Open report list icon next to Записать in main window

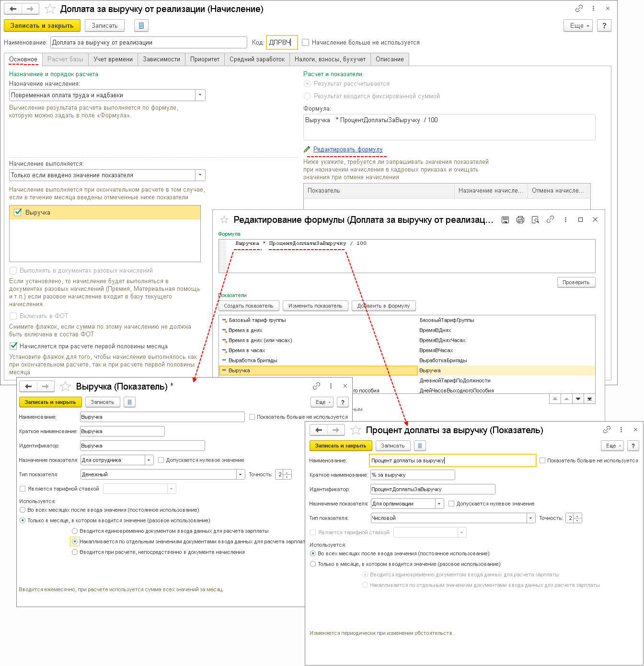point(141,25)
